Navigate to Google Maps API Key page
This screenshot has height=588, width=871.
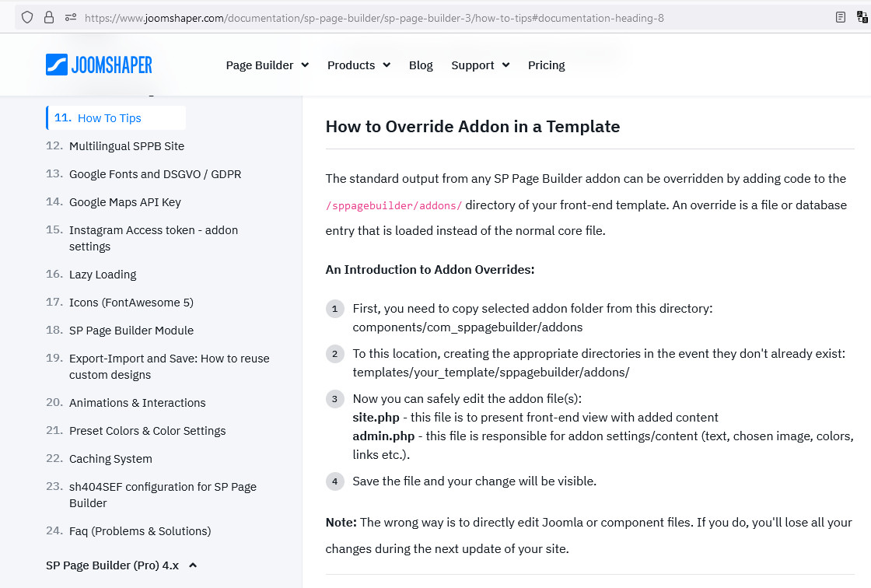pos(124,202)
